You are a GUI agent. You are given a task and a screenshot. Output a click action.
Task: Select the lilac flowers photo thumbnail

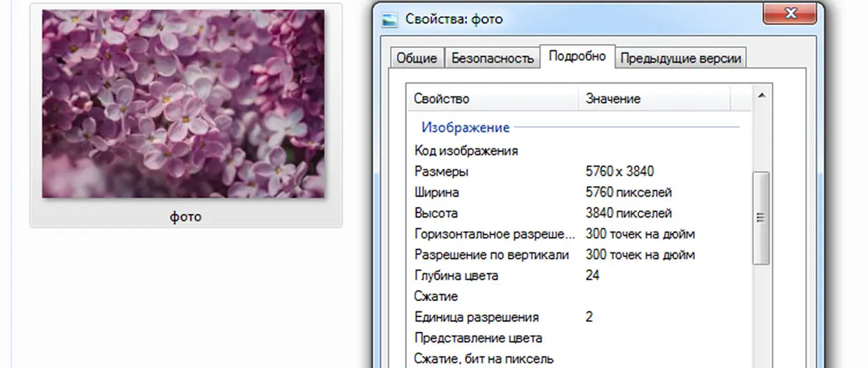pyautogui.click(x=184, y=104)
